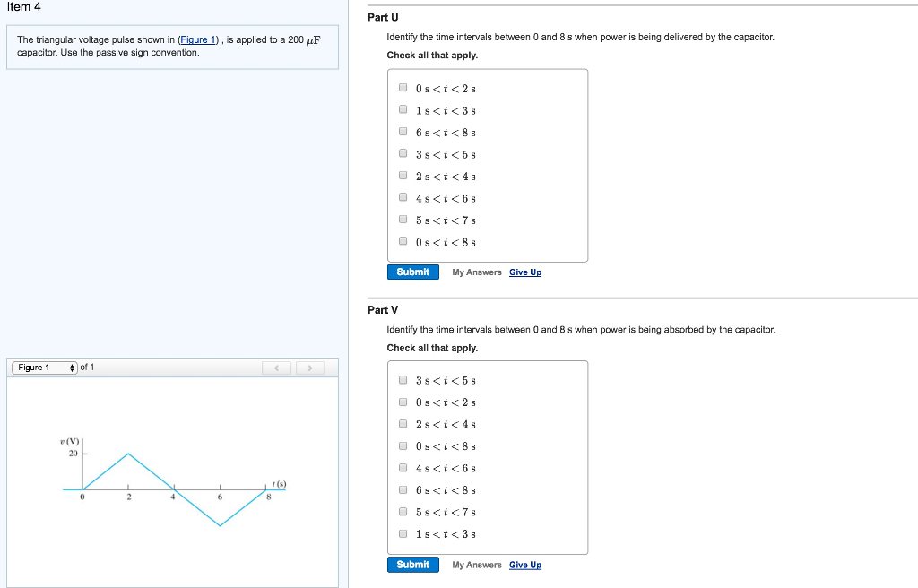
Task: Check the "4 s < t < 6 s" option in Part U
Action: click(x=403, y=196)
